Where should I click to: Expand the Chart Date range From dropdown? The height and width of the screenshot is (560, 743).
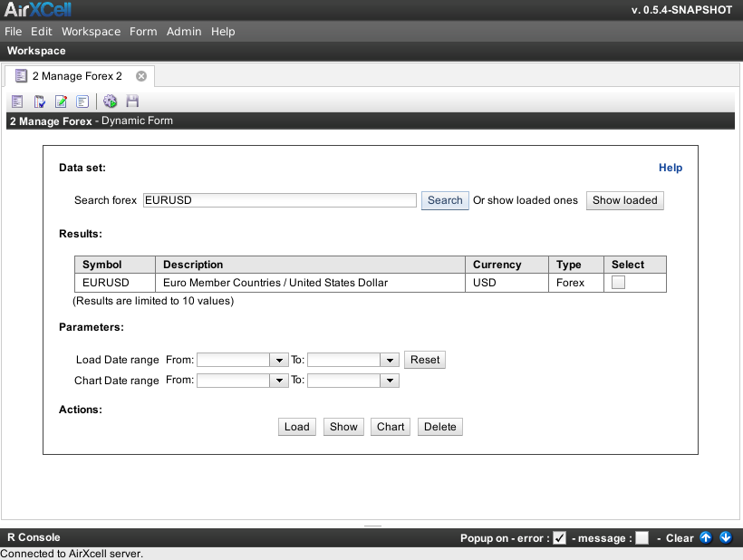pyautogui.click(x=279, y=381)
